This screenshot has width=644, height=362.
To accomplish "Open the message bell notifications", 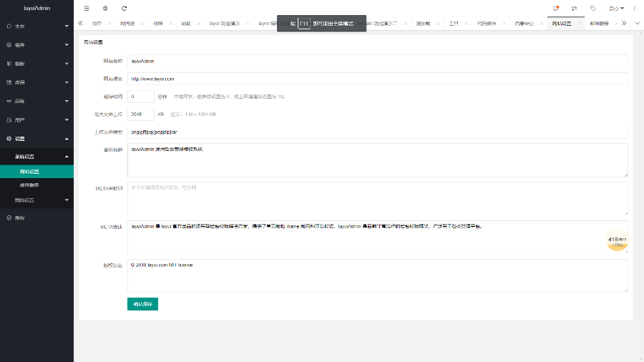I will pyautogui.click(x=556, y=8).
